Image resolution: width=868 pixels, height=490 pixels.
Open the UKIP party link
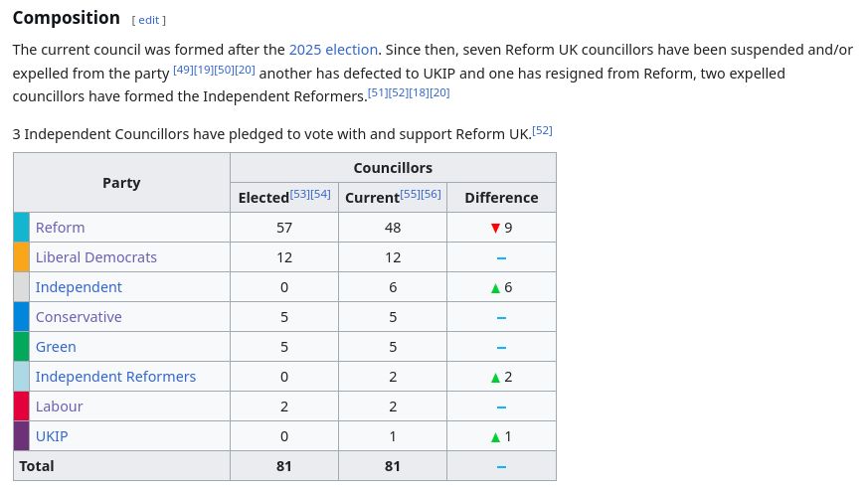point(52,436)
